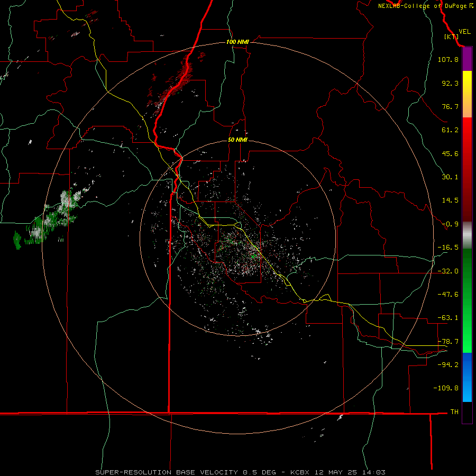Click the purple segment of the color bar

[467, 59]
